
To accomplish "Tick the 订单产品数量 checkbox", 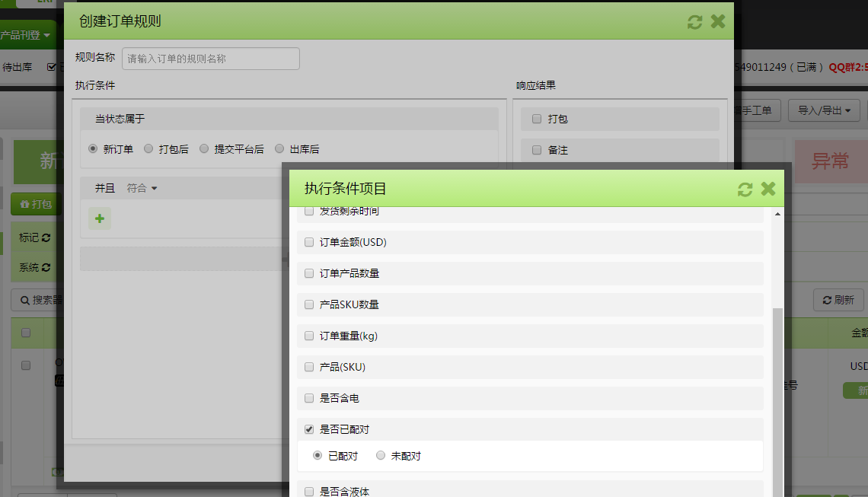I will (x=309, y=273).
